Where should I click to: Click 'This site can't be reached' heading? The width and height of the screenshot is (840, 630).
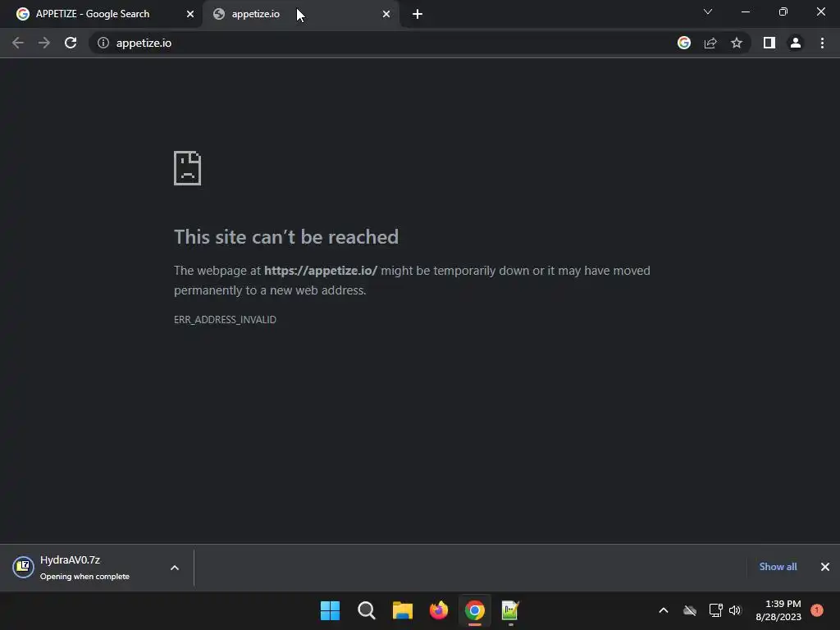286,237
